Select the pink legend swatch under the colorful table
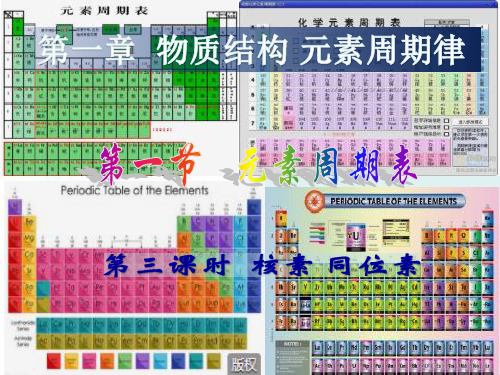500x375 pixels. point(89,360)
